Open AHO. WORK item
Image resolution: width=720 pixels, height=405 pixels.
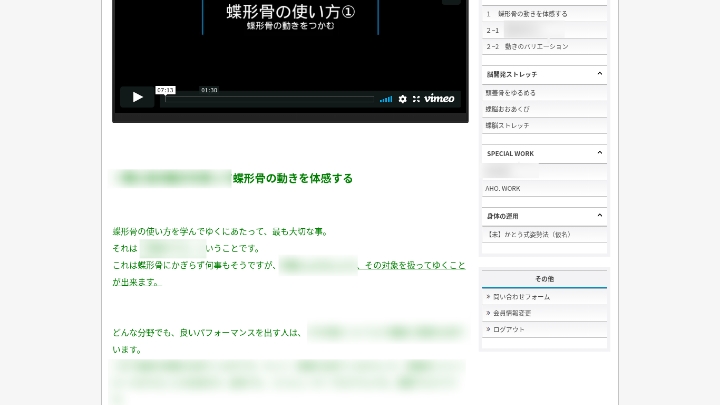pos(503,188)
